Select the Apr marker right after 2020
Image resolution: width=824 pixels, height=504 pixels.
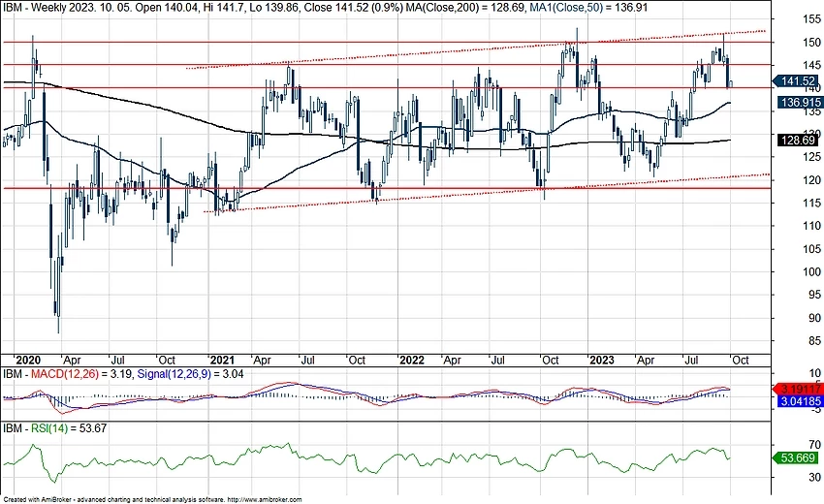(72, 360)
